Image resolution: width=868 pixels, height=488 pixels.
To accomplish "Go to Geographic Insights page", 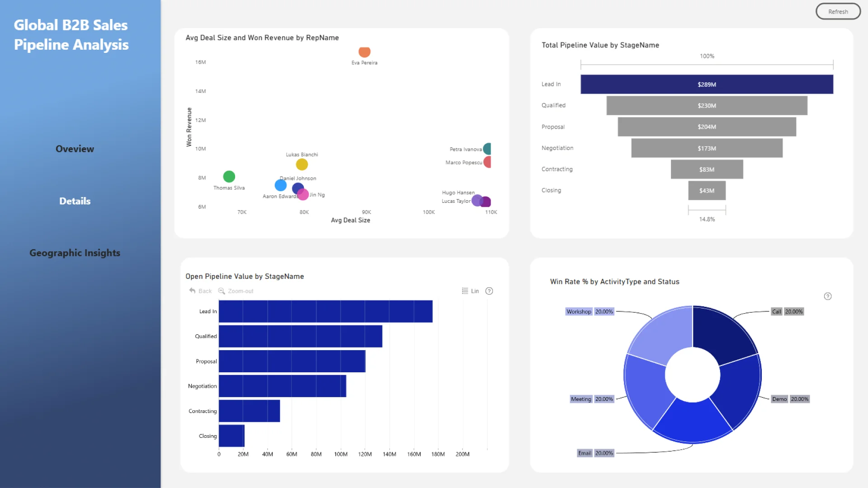I will 75,253.
